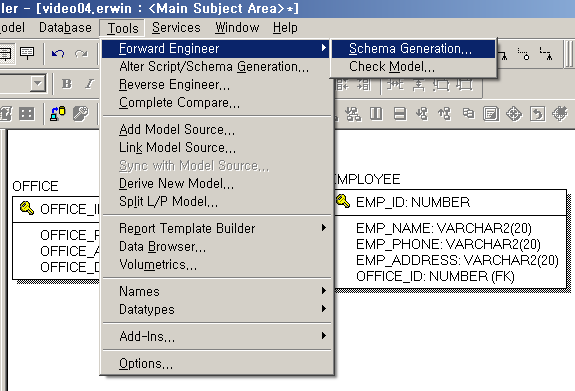Click the dark crosshair icon at toolbar end
This screenshot has width=575, height=391.
(x=560, y=113)
